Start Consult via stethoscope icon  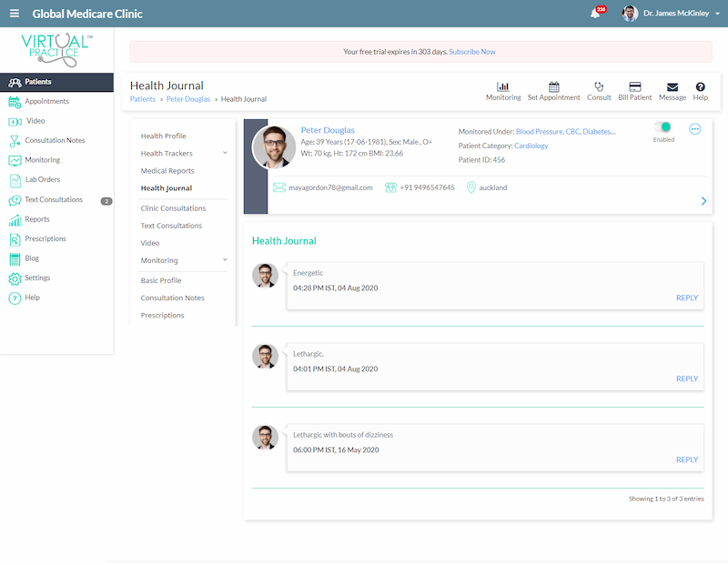click(x=599, y=86)
